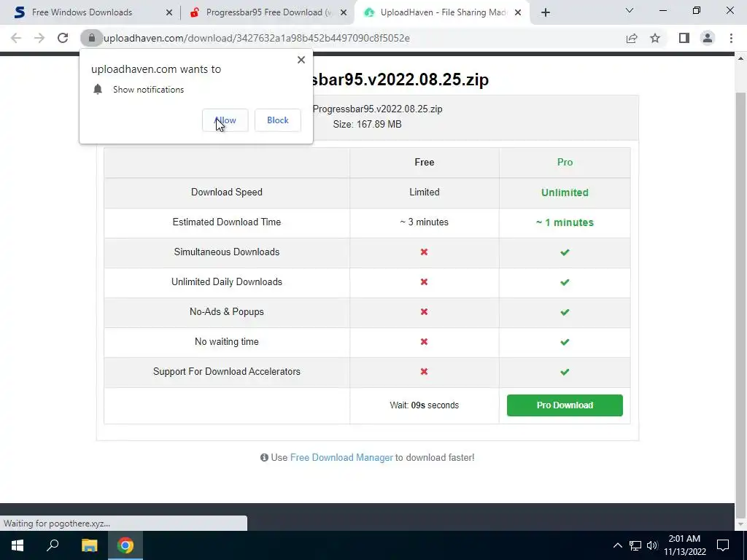This screenshot has height=560, width=747.
Task: Open the Action Center notifications icon
Action: [x=723, y=545]
